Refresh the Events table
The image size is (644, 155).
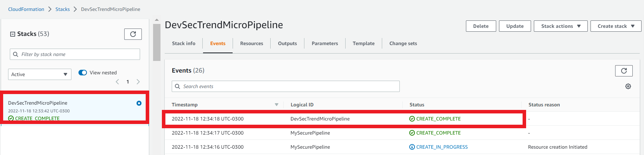(x=624, y=71)
